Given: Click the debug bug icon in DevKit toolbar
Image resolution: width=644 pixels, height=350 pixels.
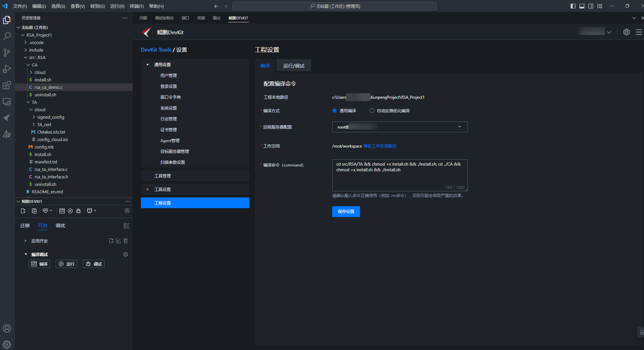Looking at the screenshot, I should click(78, 211).
